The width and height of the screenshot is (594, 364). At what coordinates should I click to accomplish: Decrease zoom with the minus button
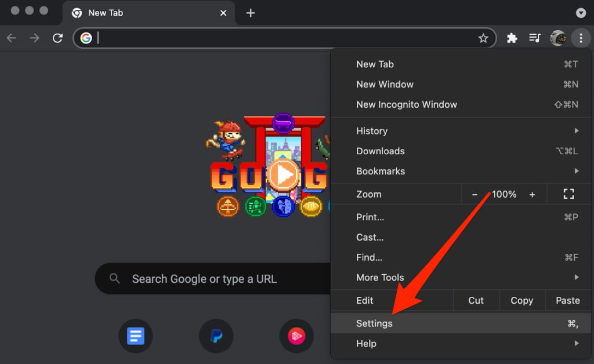pyautogui.click(x=475, y=195)
